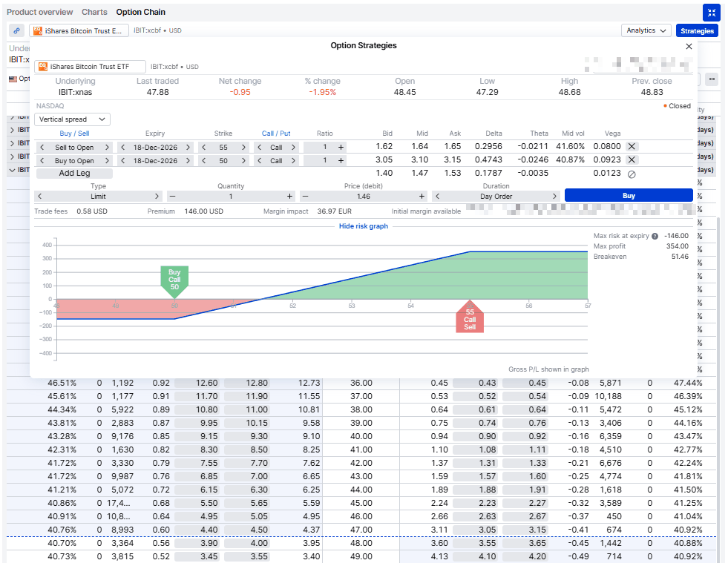Click the iShares Bitcoin Trust ETF field in dialog
Screen dimensions: 728x563
coord(90,66)
